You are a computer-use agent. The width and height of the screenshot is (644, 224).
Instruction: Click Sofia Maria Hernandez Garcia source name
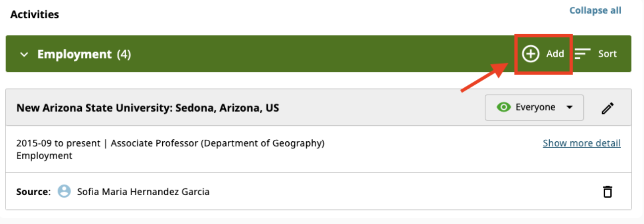click(143, 191)
